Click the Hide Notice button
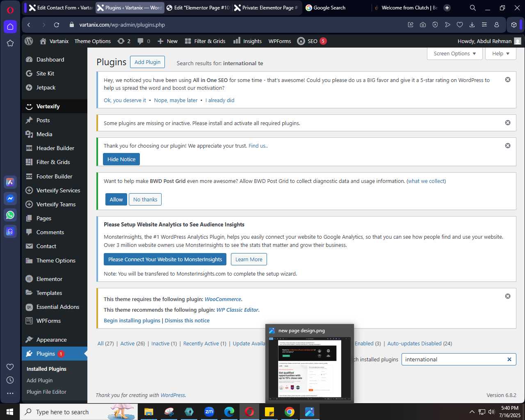 121,159
